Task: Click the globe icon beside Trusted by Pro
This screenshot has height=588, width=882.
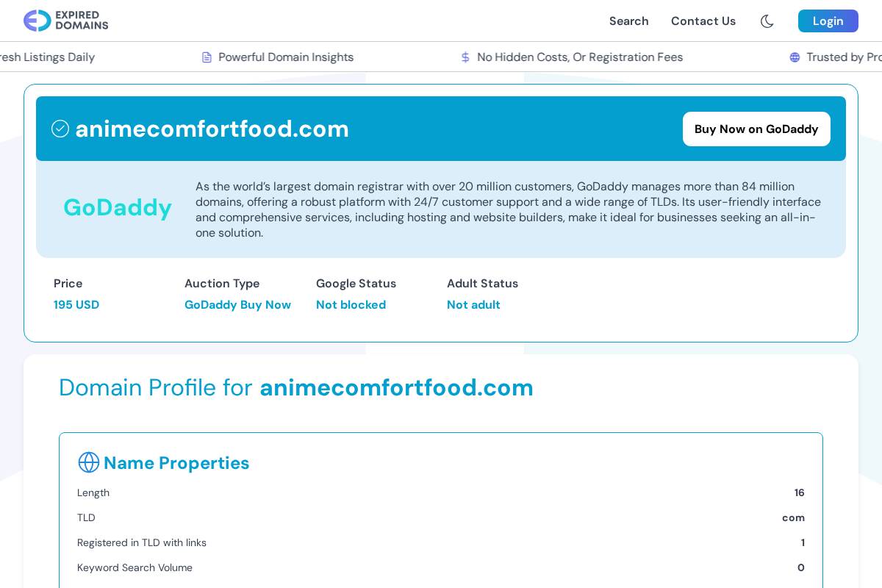Action: click(795, 57)
